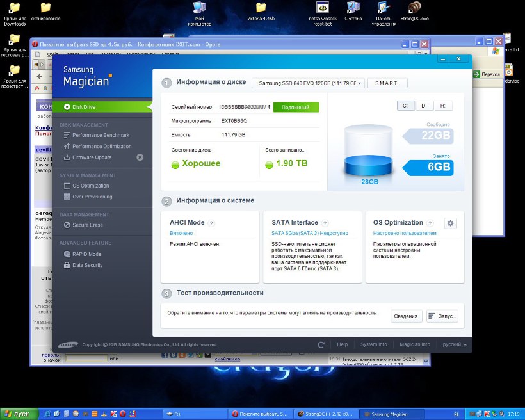
Task: Open the Windows Пуск start menu
Action: pos(20,414)
